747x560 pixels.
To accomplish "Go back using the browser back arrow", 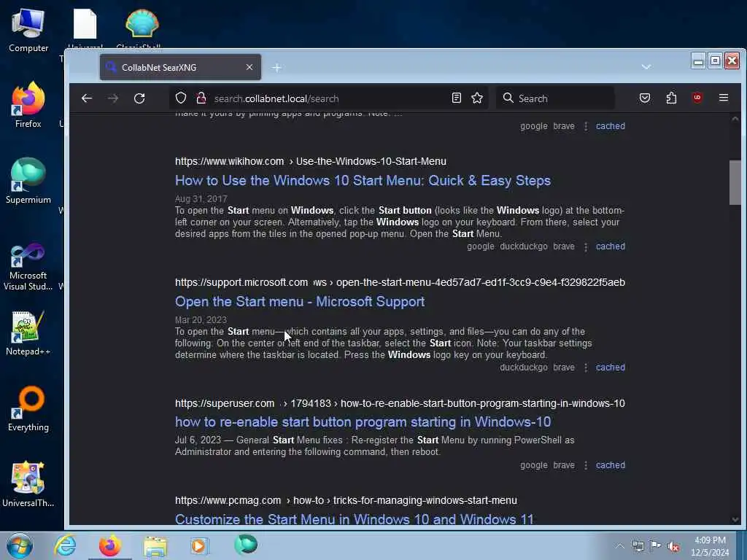I will click(87, 98).
